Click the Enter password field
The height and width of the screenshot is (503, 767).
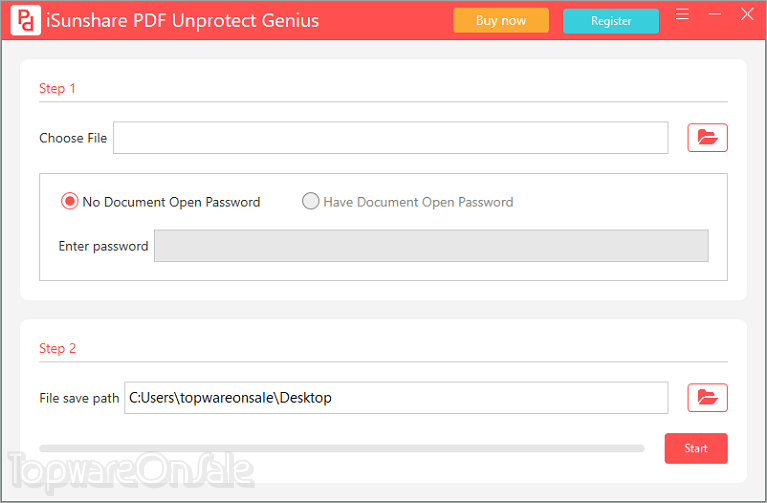tap(431, 246)
